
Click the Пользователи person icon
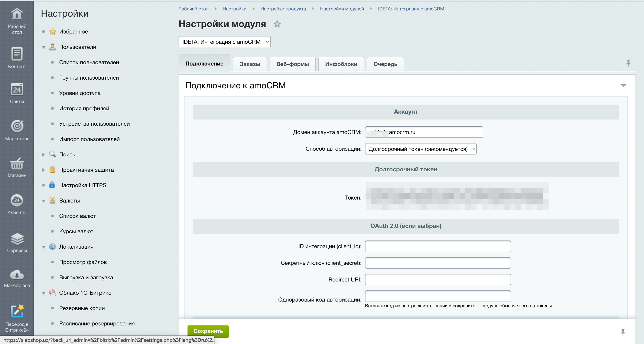tap(52, 47)
